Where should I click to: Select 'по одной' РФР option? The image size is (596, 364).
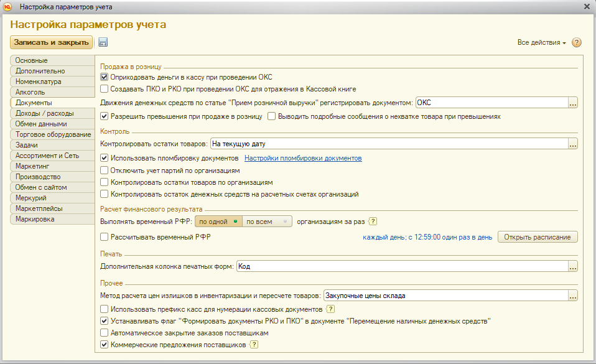coord(218,222)
